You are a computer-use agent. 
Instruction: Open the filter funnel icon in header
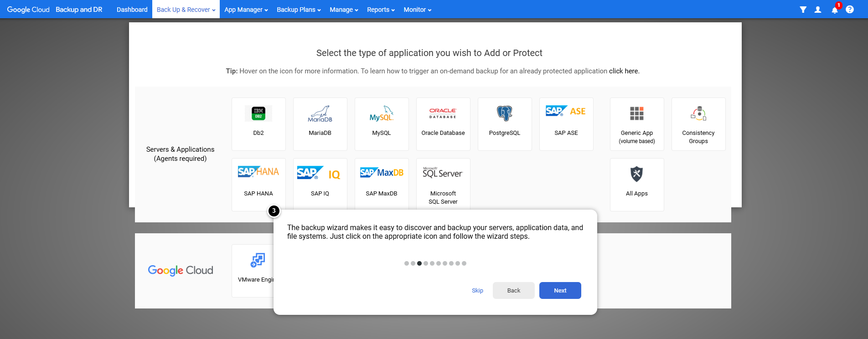tap(803, 10)
